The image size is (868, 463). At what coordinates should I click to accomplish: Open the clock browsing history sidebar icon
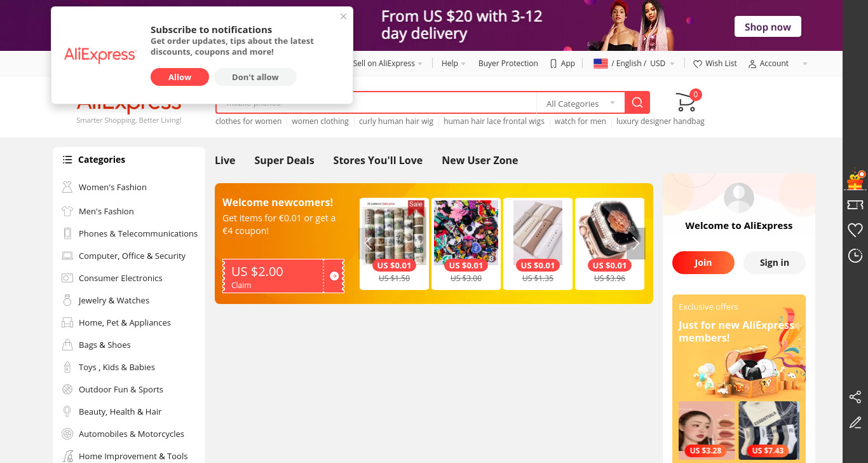[x=855, y=256]
